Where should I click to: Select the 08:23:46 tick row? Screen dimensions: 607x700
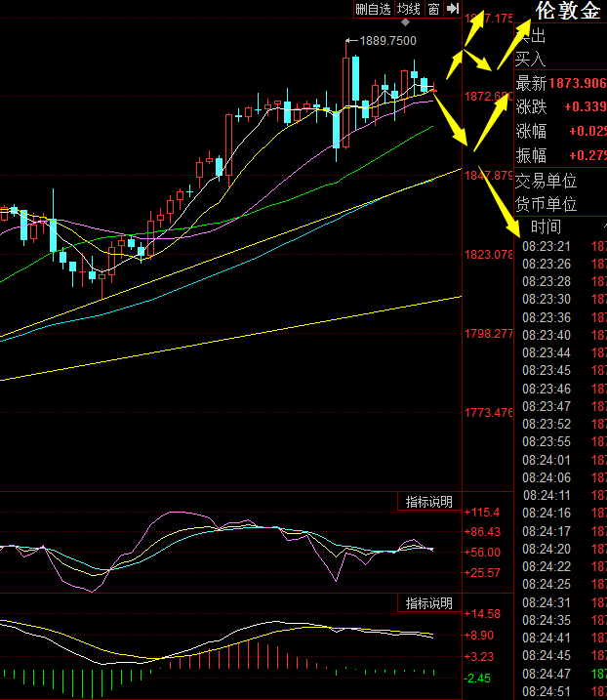564,389
